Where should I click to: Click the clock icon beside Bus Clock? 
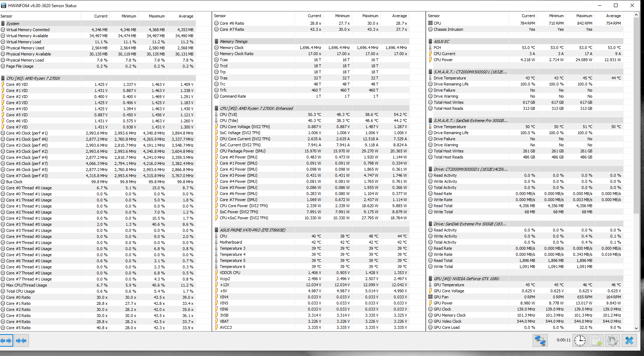(x=3, y=182)
